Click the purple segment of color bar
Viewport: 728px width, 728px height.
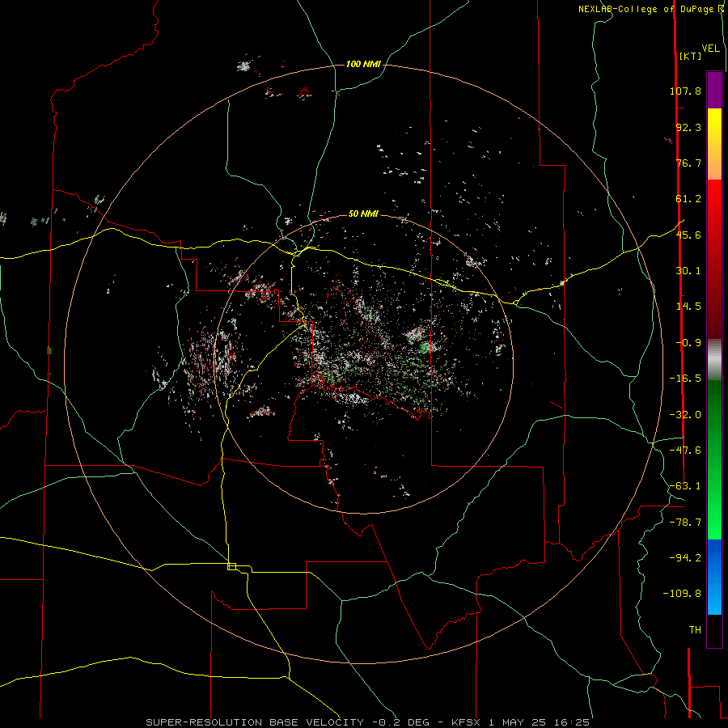click(714, 90)
